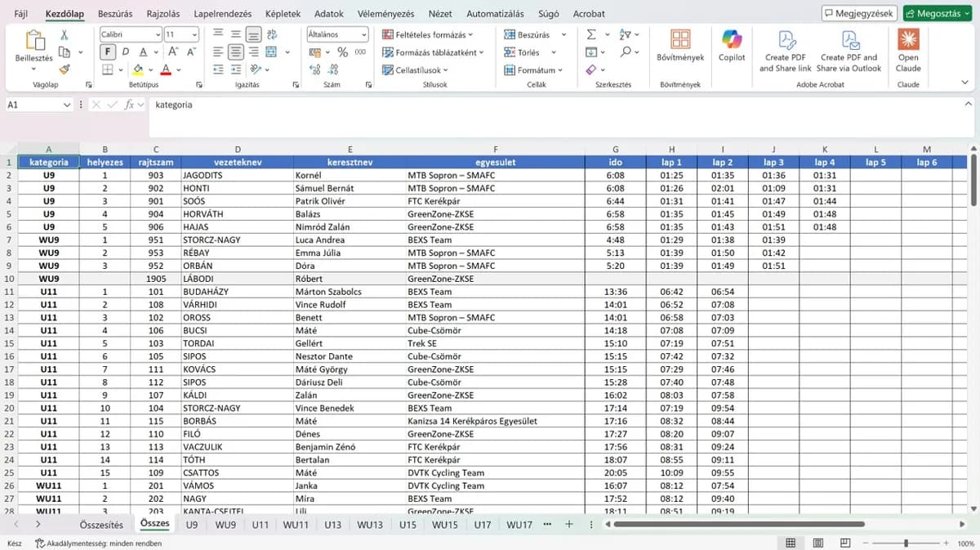Click the Beillesztés paste icon
This screenshot has height=550, width=980.
[34, 41]
